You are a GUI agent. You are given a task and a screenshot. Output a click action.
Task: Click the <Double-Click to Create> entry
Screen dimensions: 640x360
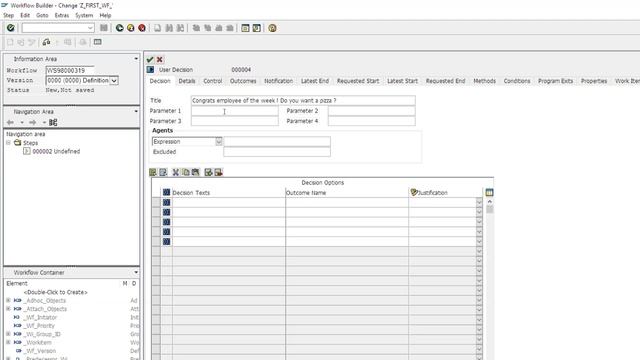(56, 292)
